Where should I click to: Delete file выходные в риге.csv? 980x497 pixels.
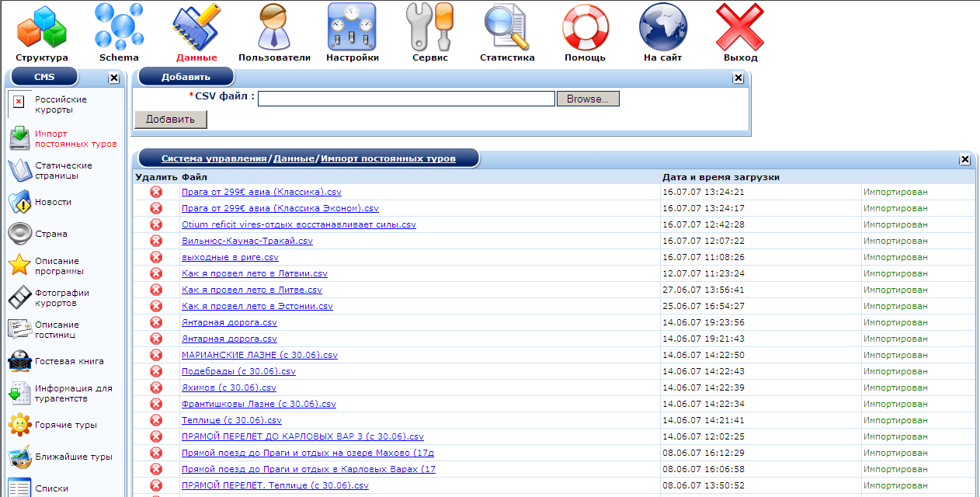pos(156,257)
